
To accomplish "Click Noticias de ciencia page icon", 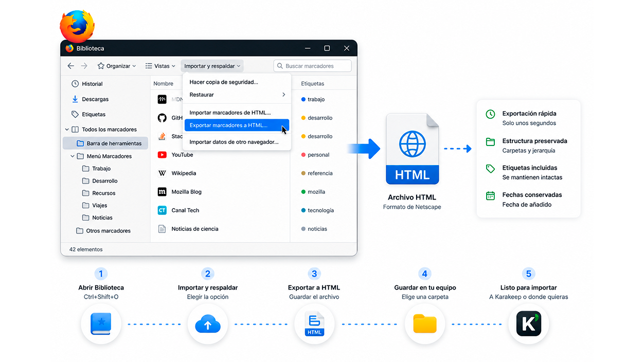I will [162, 229].
